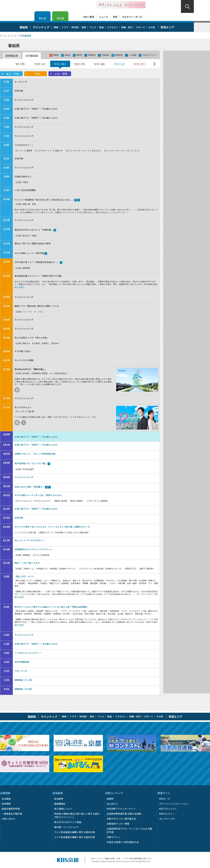Open We are STARDOM!! program link
Screen dimensions: 210x868
click(29, 541)
